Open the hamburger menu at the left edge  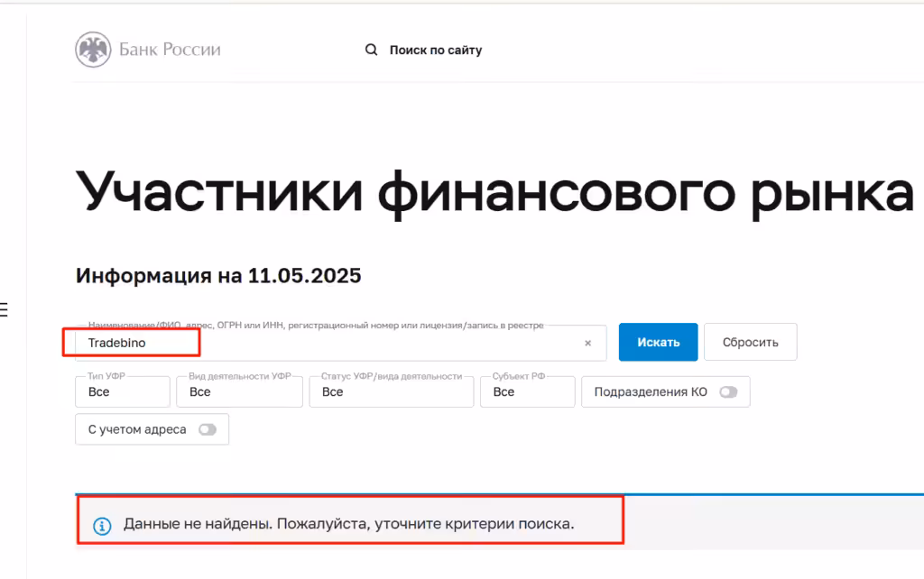coord(4,309)
